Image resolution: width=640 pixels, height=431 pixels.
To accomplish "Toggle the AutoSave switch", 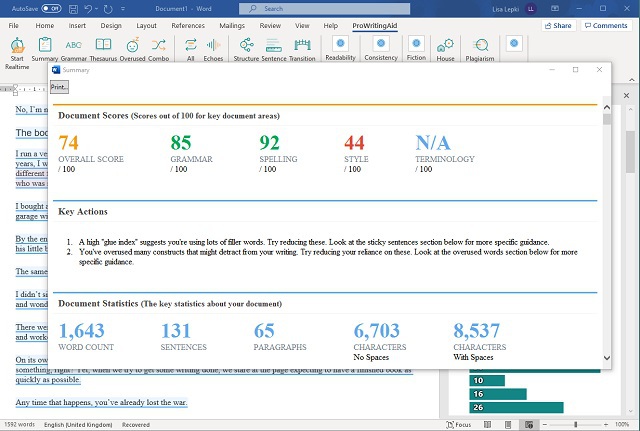I will pyautogui.click(x=51, y=8).
